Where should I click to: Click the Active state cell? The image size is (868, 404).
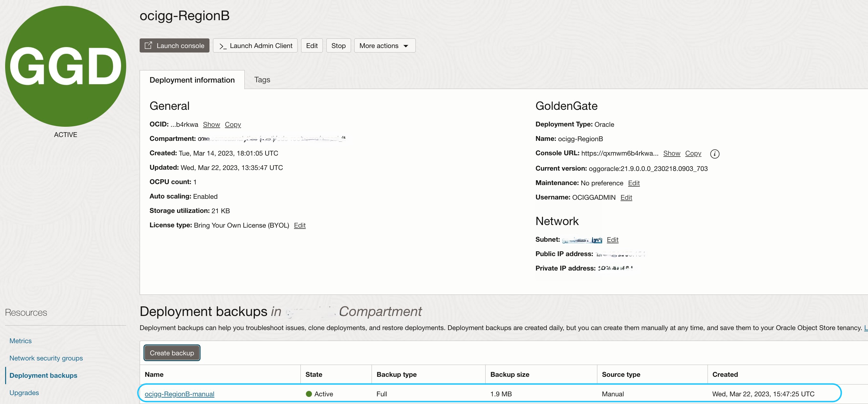coord(319,394)
